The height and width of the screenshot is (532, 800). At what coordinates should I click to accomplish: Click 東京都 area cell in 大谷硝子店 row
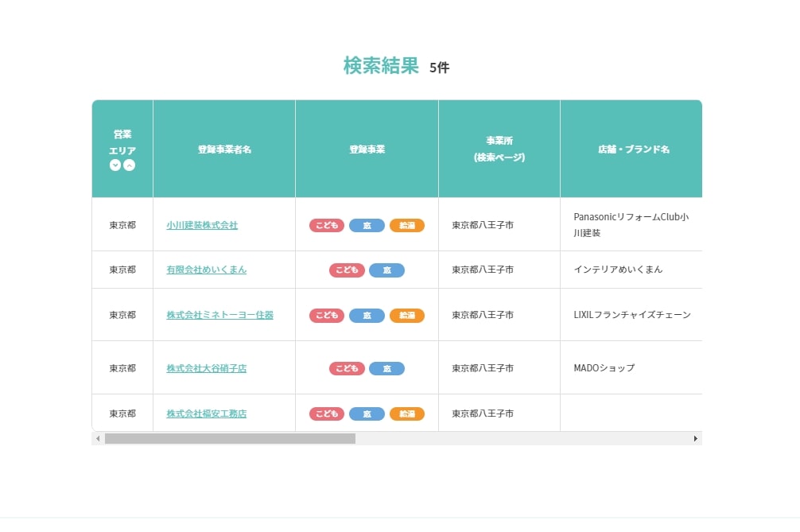[x=122, y=367]
